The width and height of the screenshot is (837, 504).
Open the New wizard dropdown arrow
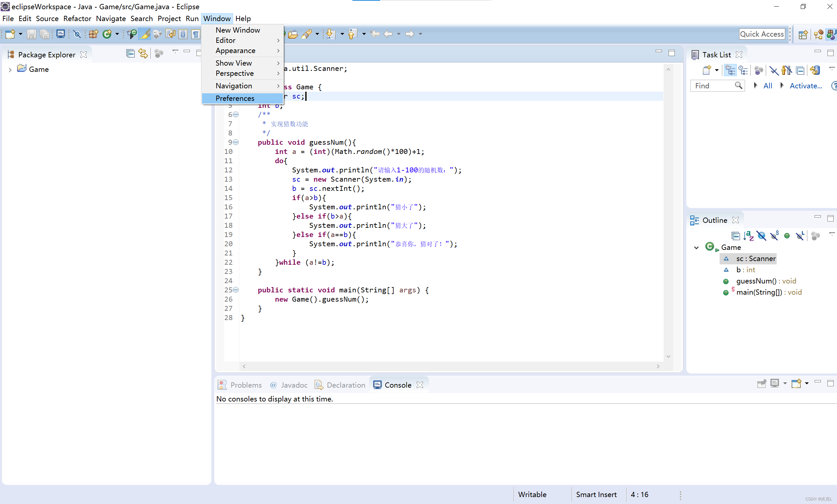coord(20,34)
